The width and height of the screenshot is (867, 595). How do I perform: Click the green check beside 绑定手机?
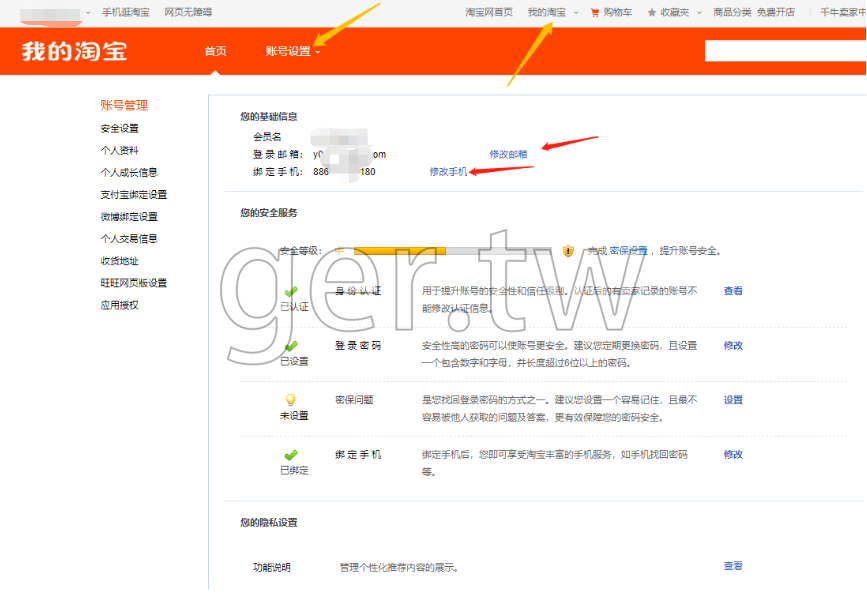pyautogui.click(x=291, y=455)
